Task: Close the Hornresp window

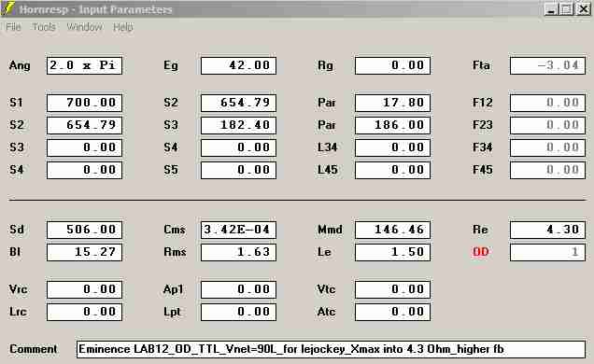Action: (584, 9)
